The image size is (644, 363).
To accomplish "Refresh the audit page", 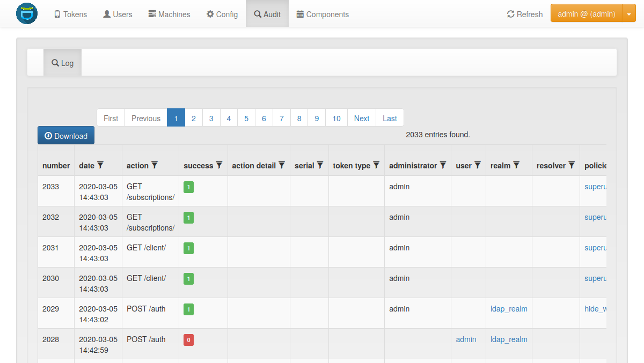I will (x=525, y=14).
